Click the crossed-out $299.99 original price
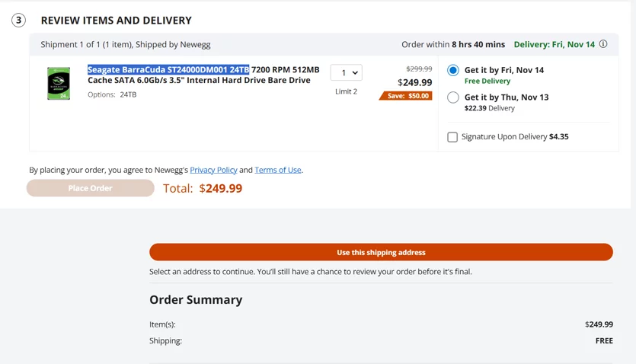 (x=419, y=69)
